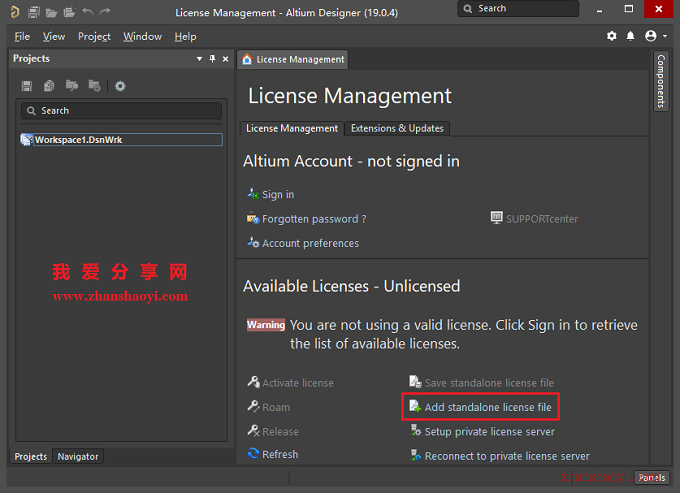The height and width of the screenshot is (493, 680).
Task: Click the Account preferences icon
Action: click(253, 242)
